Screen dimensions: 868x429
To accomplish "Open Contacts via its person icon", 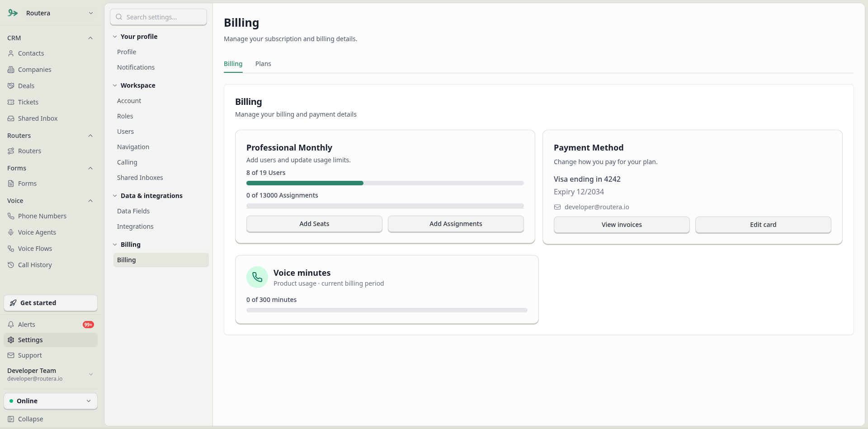I will pyautogui.click(x=11, y=53).
